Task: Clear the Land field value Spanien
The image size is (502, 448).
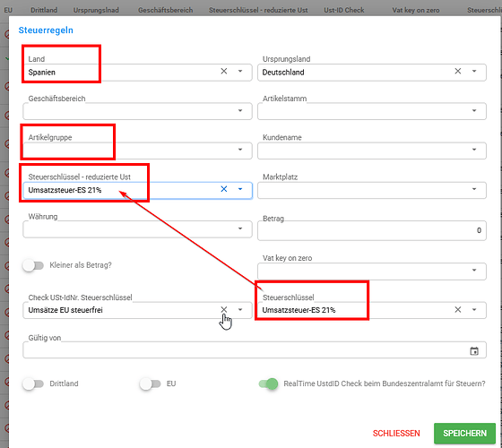Action: [224, 71]
